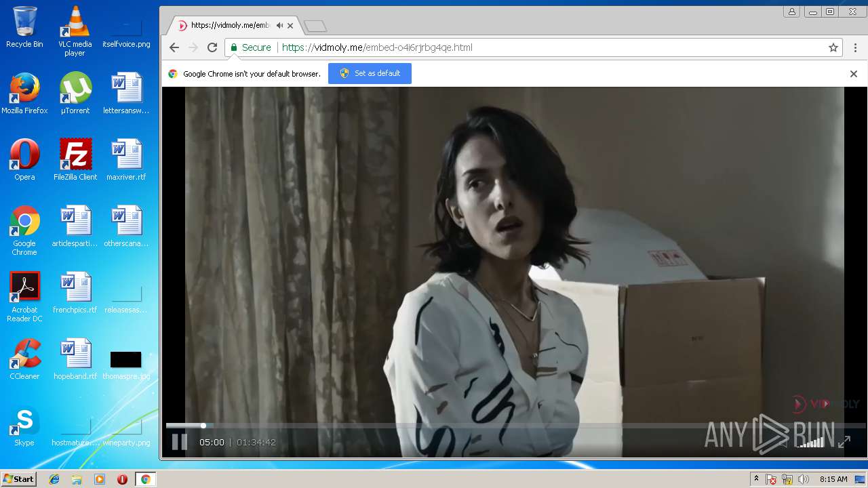Bookmark this page with the star
The width and height of the screenshot is (868, 488).
click(833, 47)
